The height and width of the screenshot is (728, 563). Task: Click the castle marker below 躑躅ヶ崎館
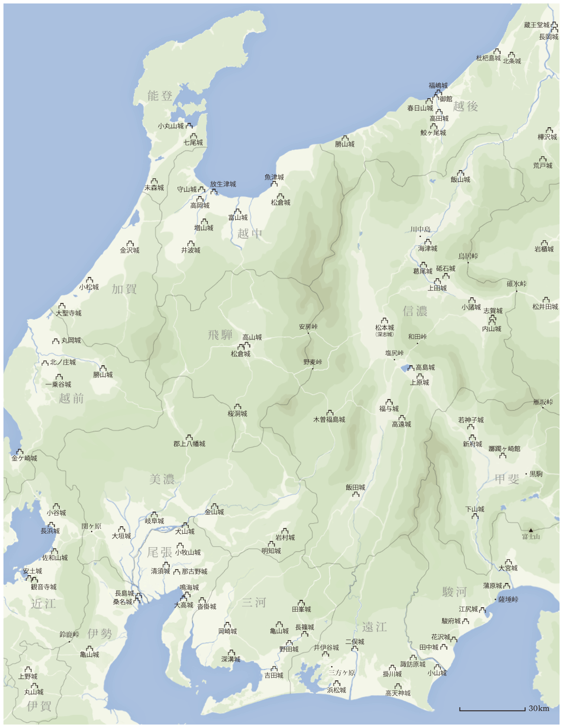click(502, 455)
